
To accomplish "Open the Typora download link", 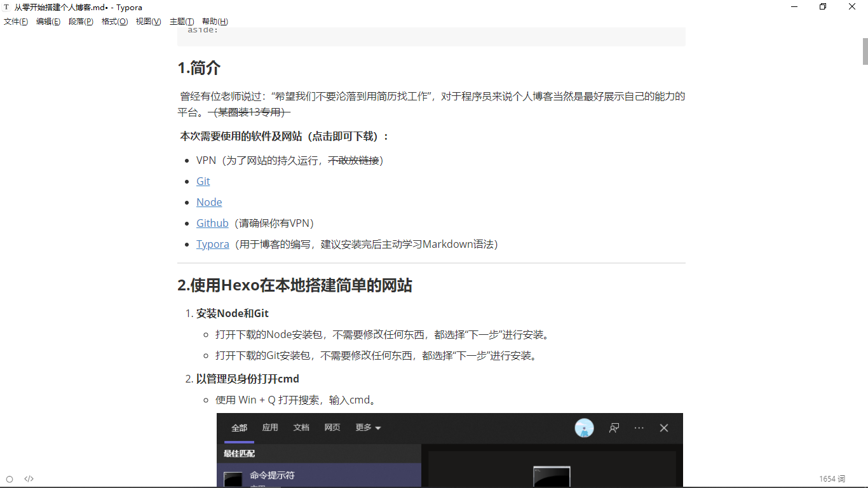I will coord(213,244).
